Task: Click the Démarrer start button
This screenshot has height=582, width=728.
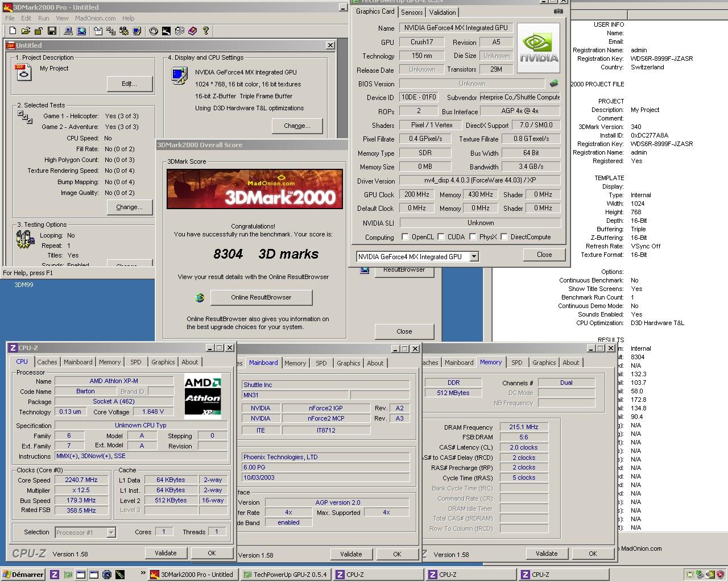Action: pyautogui.click(x=24, y=575)
